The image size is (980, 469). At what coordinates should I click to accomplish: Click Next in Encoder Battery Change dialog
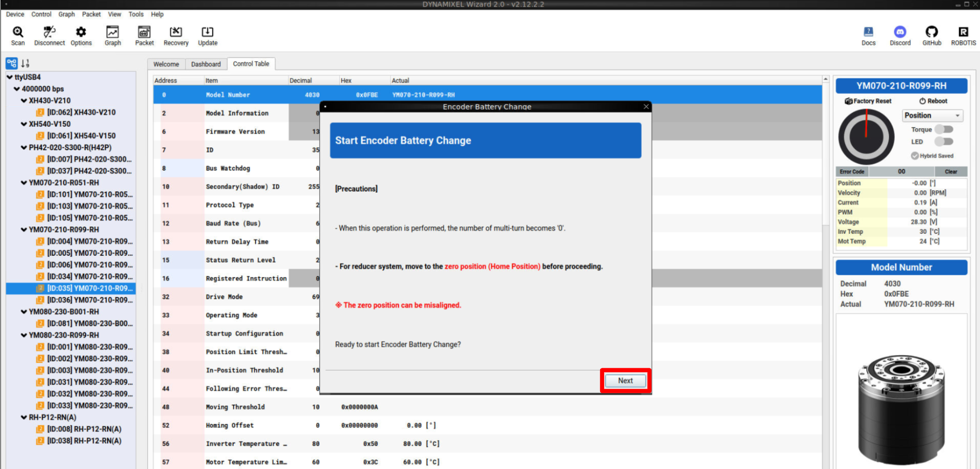pos(625,380)
